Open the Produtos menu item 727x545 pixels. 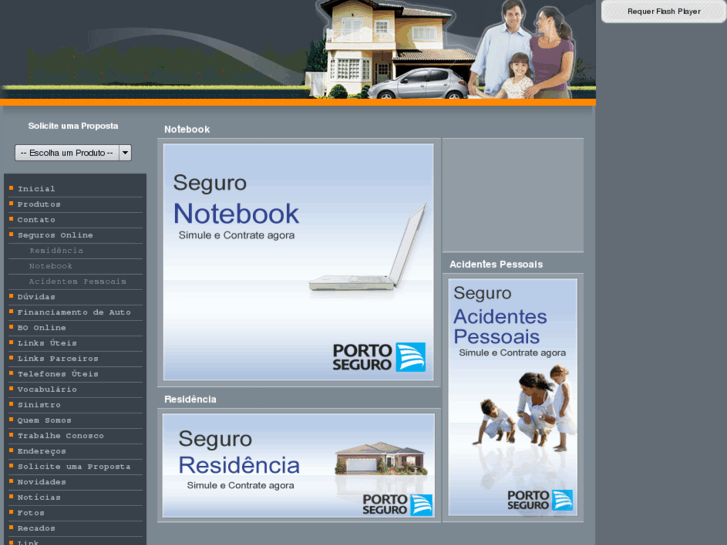(39, 204)
